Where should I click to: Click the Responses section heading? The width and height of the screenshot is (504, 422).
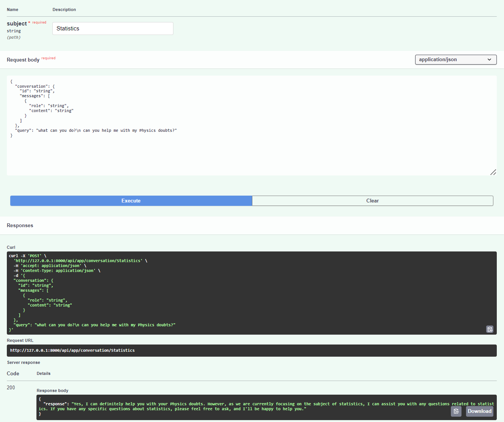pyautogui.click(x=20, y=226)
